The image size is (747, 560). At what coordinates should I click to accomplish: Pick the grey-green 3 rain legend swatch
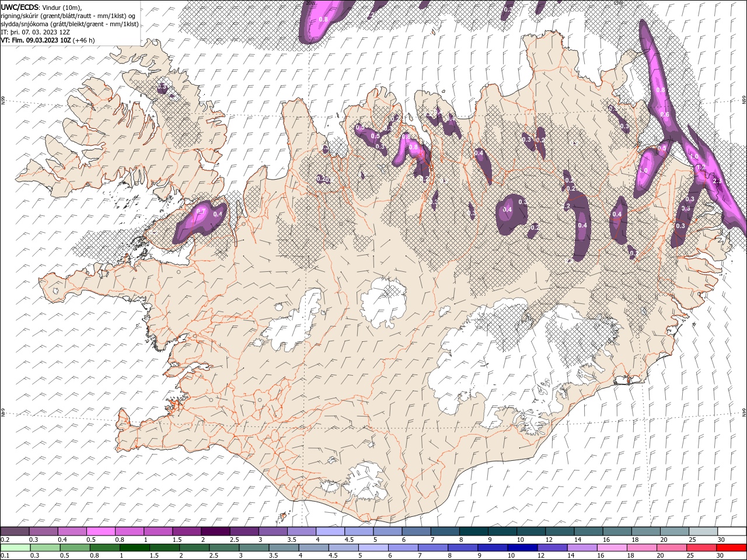[x=254, y=548]
